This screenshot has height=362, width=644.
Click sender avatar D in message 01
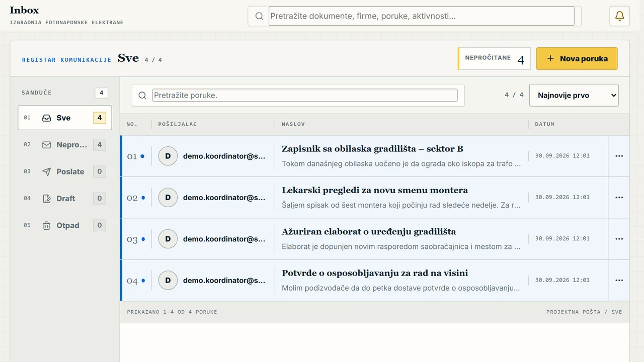coord(168,156)
